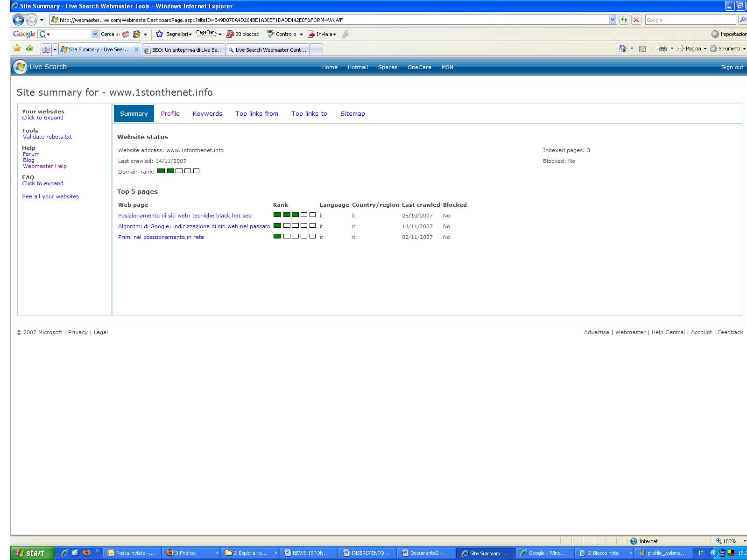The width and height of the screenshot is (747, 560).
Task: Click the Print printer icon
Action: pyautogui.click(x=662, y=49)
